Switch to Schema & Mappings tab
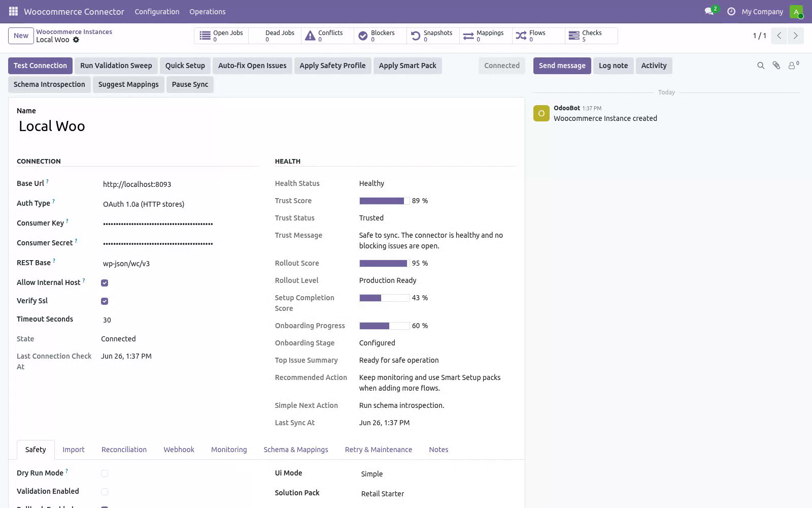Screen dimensions: 812x508 pyautogui.click(x=296, y=450)
